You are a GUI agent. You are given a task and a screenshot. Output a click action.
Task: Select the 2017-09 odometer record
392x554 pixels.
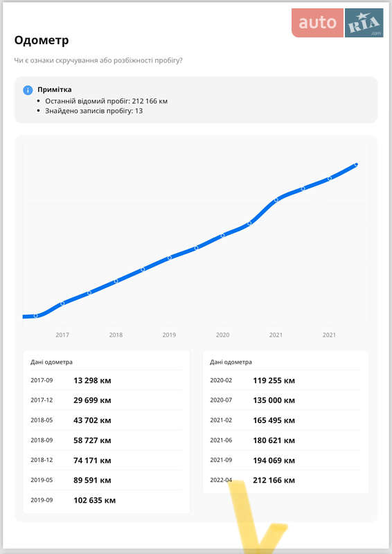[107, 380]
